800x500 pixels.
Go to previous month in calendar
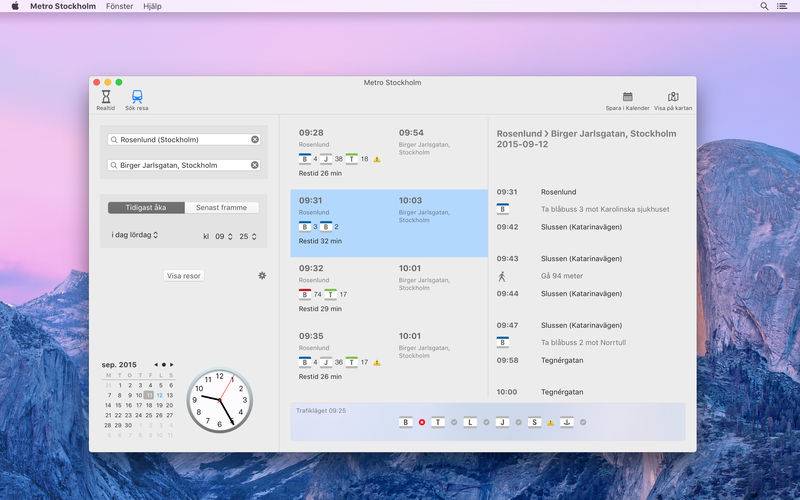click(x=156, y=365)
